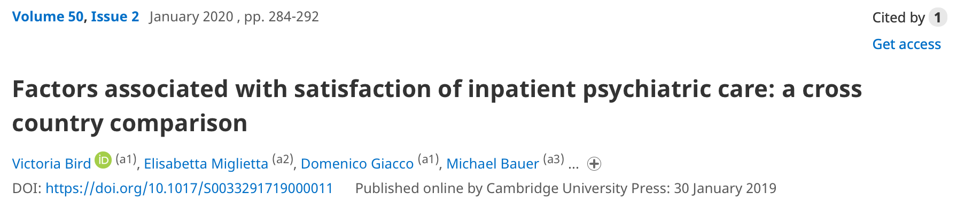
Task: Show affiliation (a1) next to Victoria Bird
Action: coord(126,159)
